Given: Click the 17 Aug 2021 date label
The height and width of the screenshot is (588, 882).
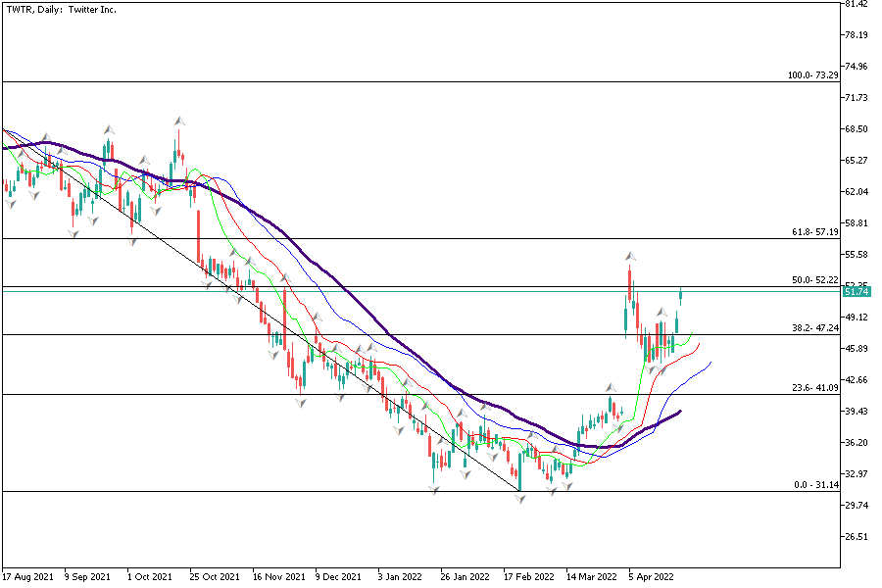Looking at the screenshot, I should (x=27, y=577).
